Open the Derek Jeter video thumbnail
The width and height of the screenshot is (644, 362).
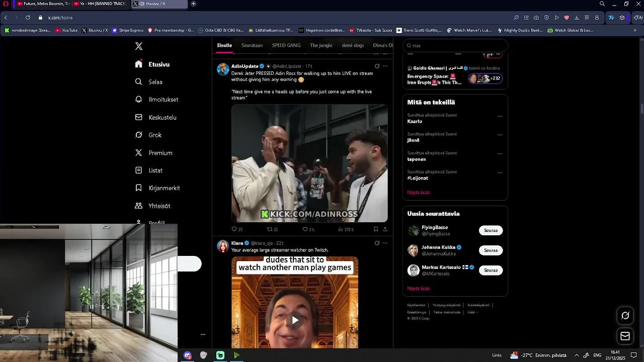(309, 163)
